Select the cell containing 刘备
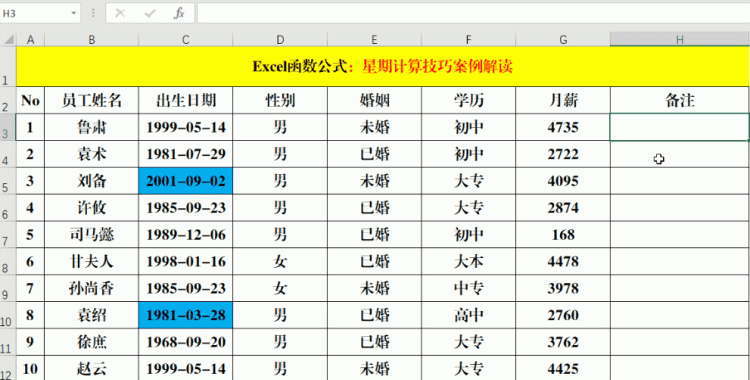 click(91, 181)
